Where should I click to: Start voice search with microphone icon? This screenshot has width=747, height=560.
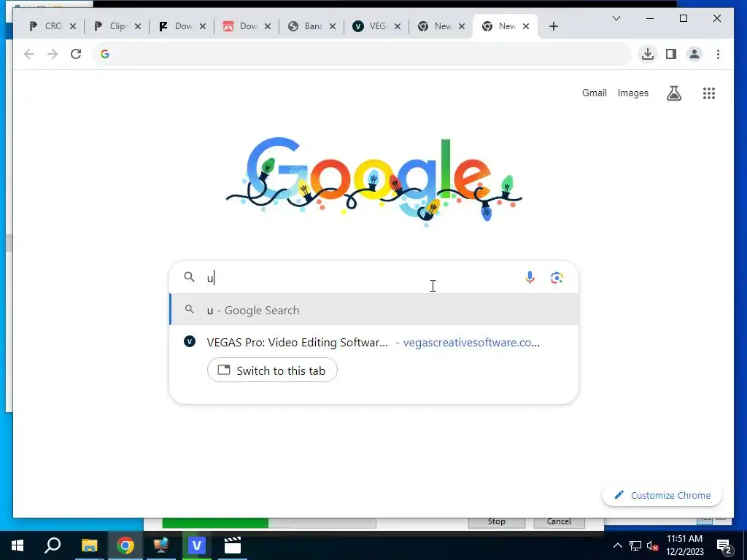coord(530,278)
